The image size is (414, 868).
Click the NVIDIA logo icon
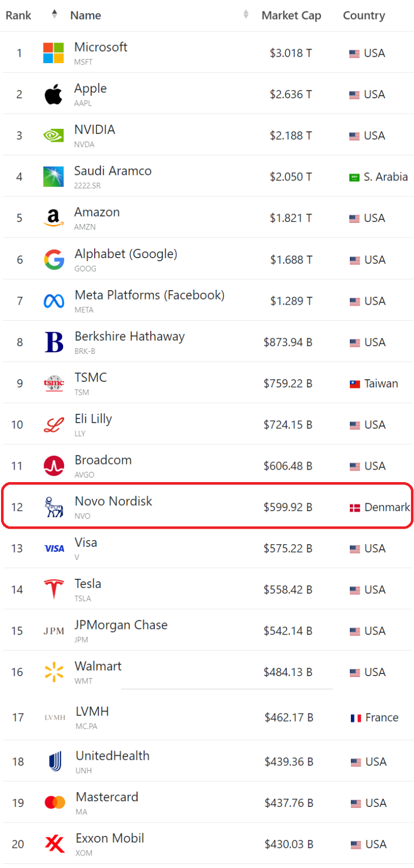(53, 136)
